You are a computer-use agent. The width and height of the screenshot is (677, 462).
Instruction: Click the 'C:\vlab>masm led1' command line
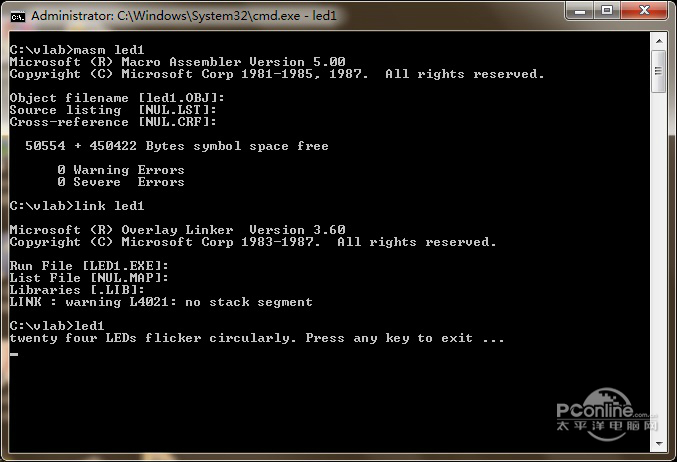coord(77,50)
